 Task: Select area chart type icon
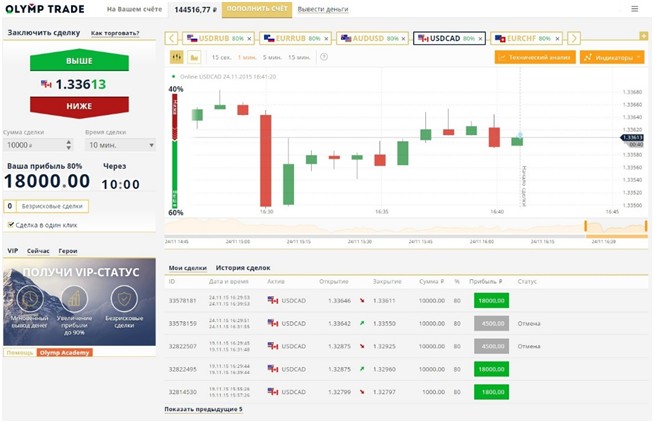click(194, 57)
